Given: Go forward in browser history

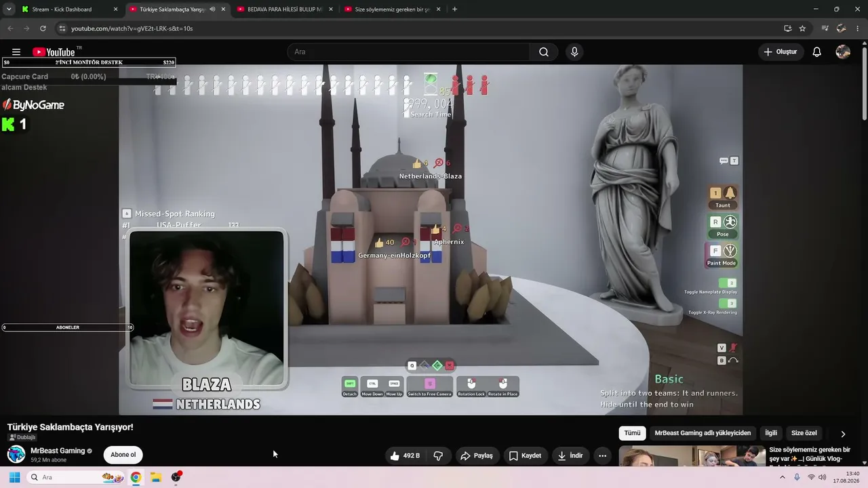Looking at the screenshot, I should 26,28.
